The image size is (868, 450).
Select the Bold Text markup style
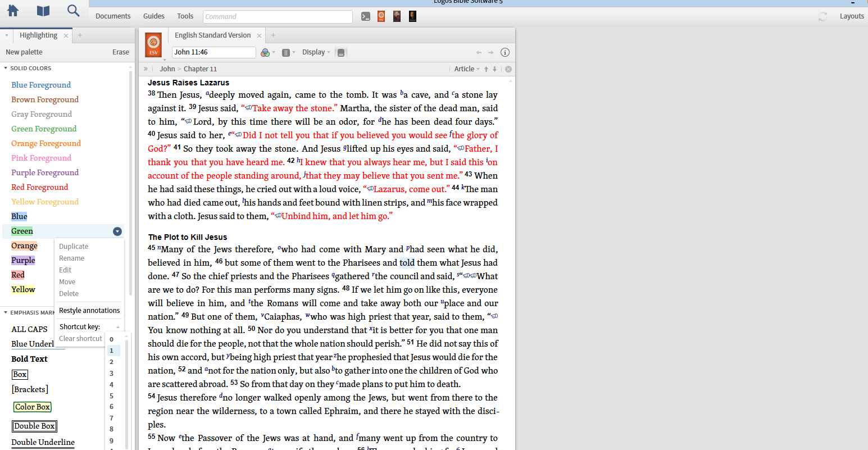[x=29, y=359]
